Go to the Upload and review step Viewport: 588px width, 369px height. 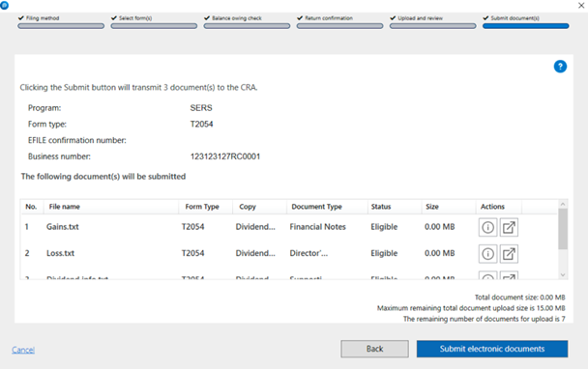[432, 22]
